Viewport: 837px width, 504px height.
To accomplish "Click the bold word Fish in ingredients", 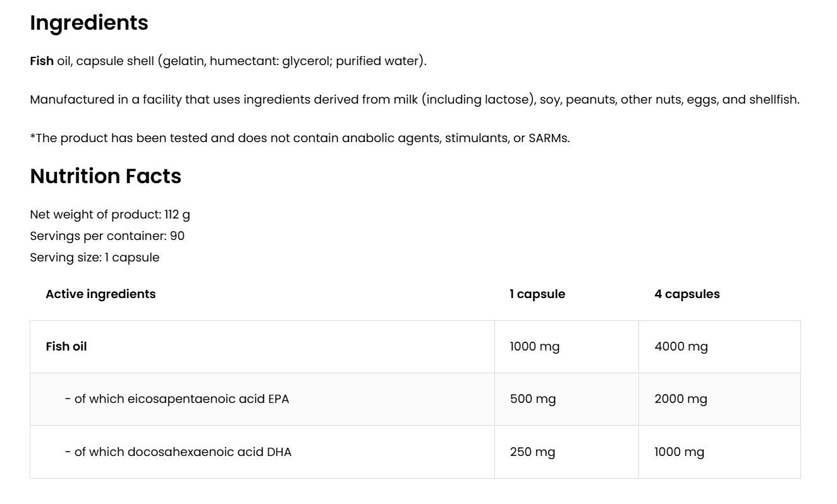I will 42,61.
